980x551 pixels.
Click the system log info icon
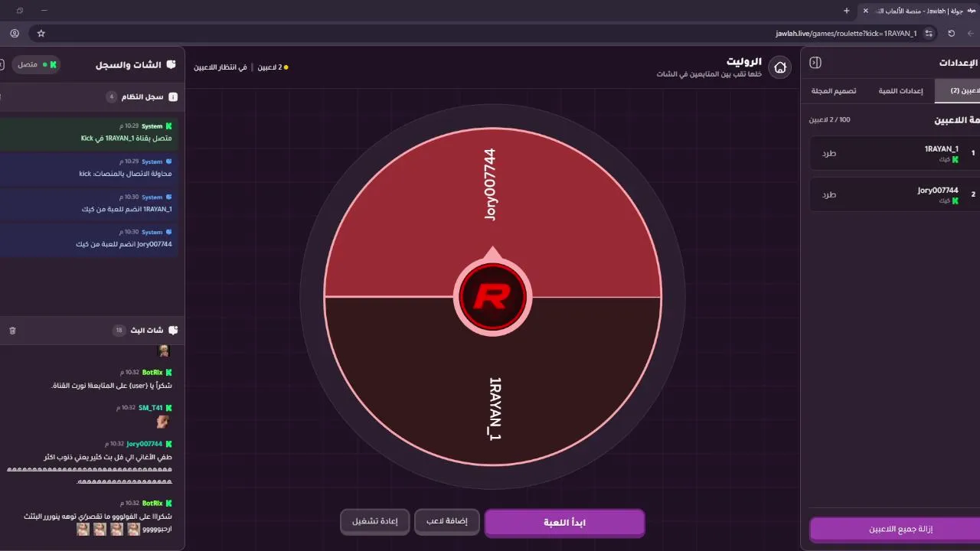point(173,97)
